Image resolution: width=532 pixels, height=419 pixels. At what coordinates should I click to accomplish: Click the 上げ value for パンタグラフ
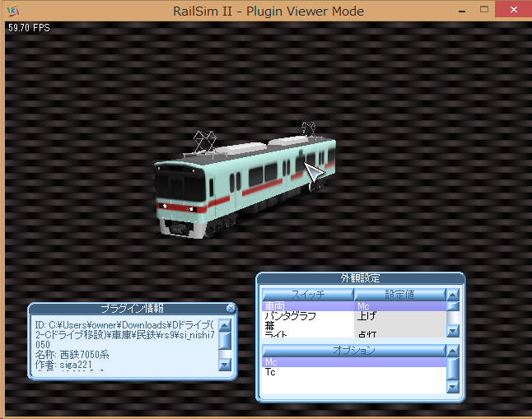pyautogui.click(x=366, y=316)
